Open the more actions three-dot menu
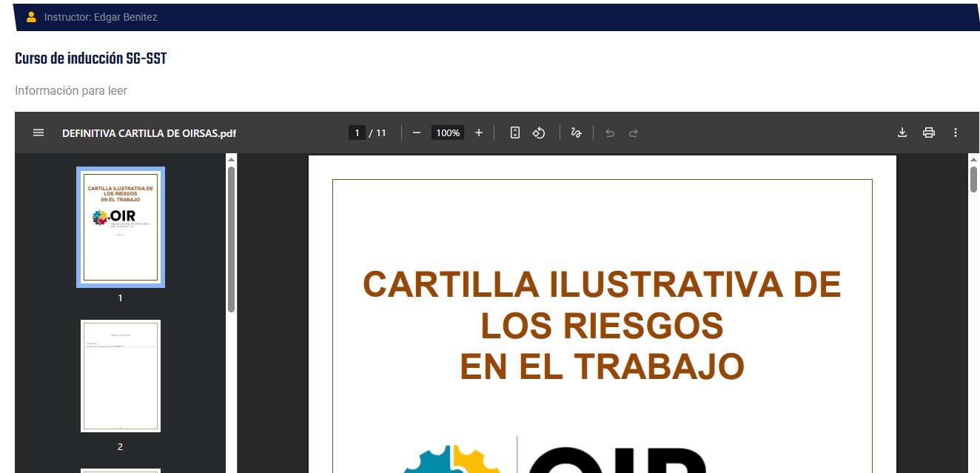Screen dimensions: 980x473 [x=955, y=132]
